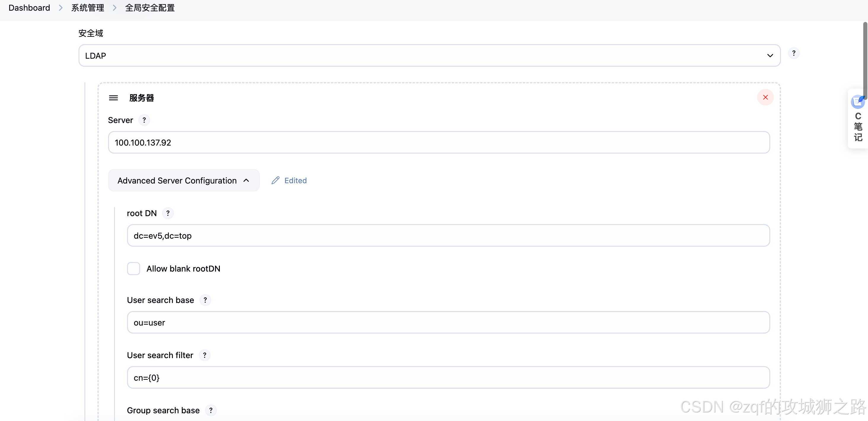Click the Server address input field
The image size is (868, 421).
tap(439, 142)
